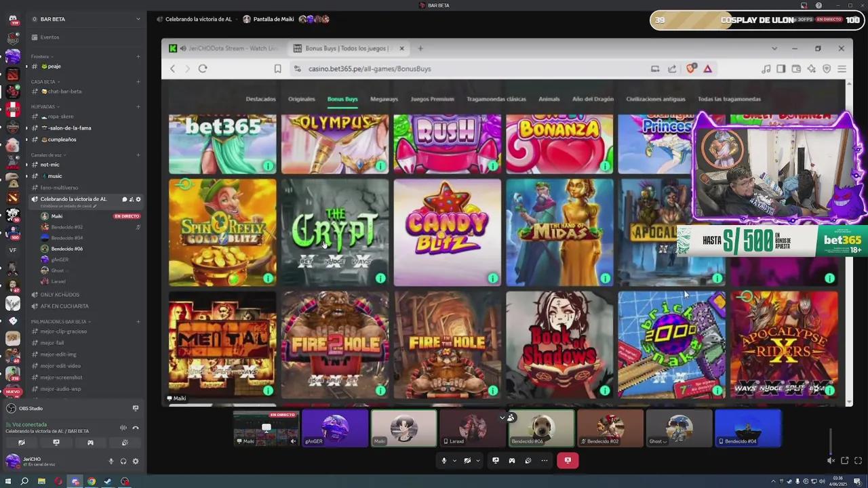Open microphone options arrow in call controls
Screen dimensions: 868x488
[x=454, y=461]
